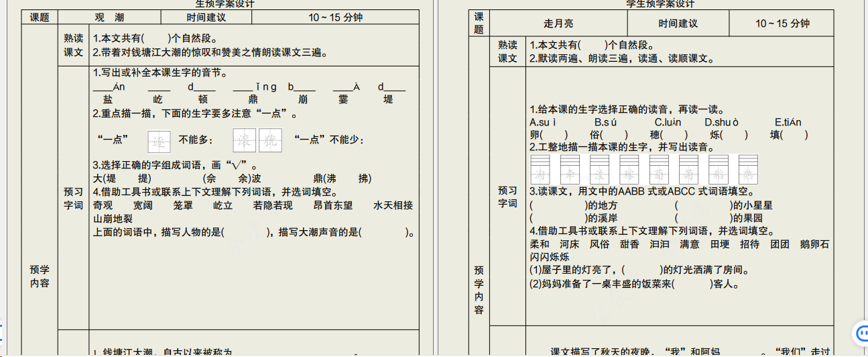Click the word 若隐若现 in word list

(273, 205)
